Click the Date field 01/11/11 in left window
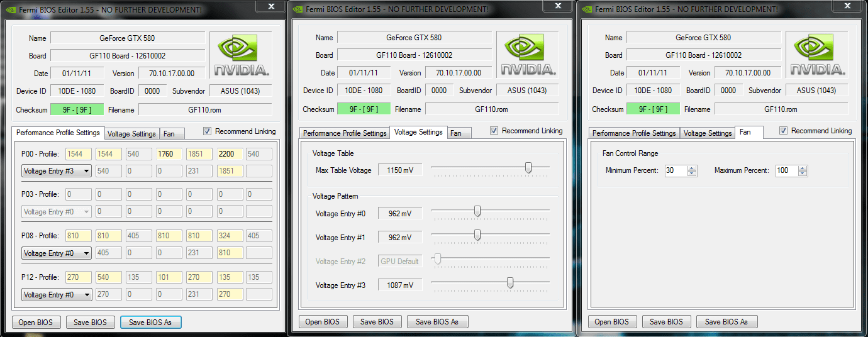This screenshot has width=868, height=337. pyautogui.click(x=77, y=73)
